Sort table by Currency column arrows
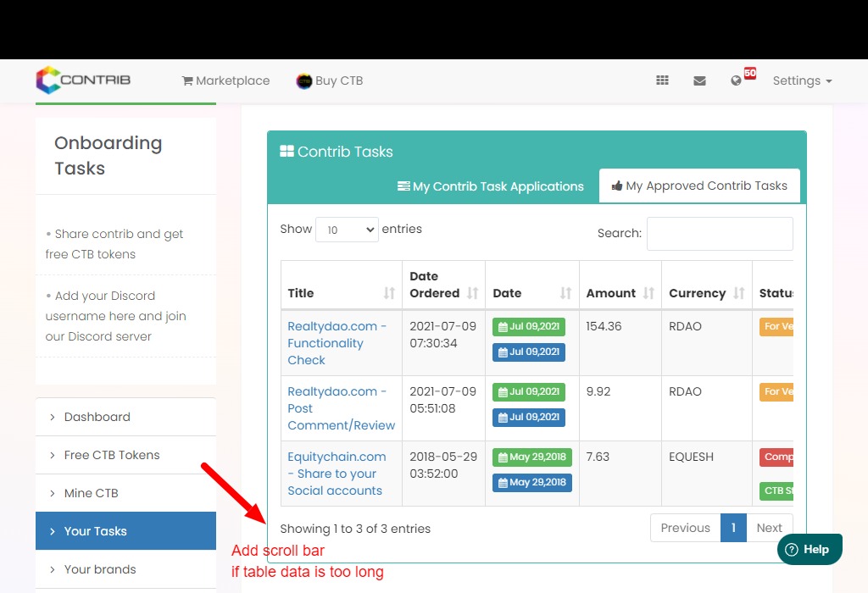Image resolution: width=868 pixels, height=593 pixels. [x=738, y=292]
